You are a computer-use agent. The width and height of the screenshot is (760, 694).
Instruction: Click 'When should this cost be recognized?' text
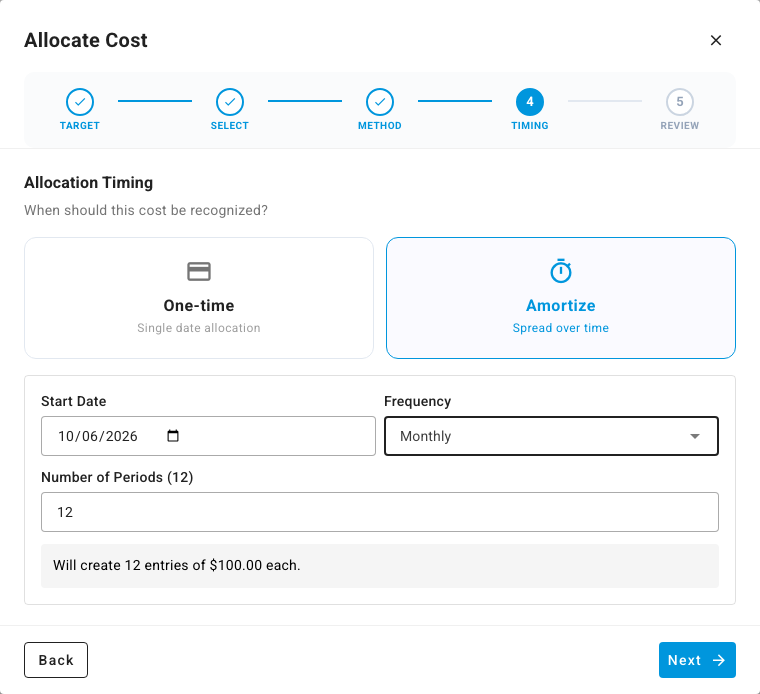point(146,210)
